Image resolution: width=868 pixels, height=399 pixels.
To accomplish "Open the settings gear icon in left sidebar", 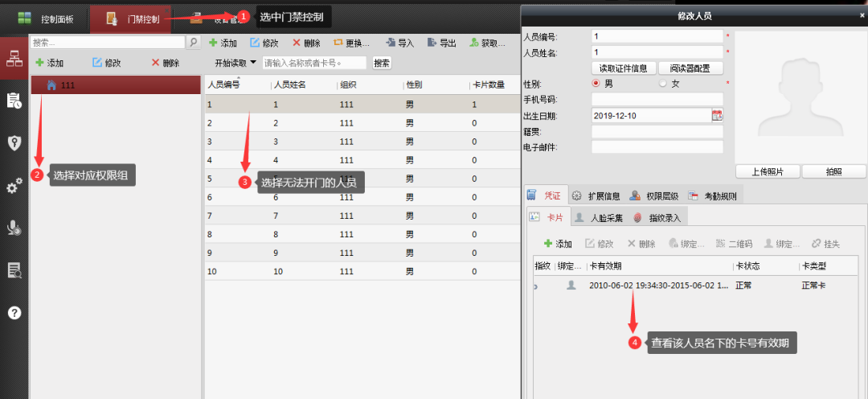I will 14,187.
